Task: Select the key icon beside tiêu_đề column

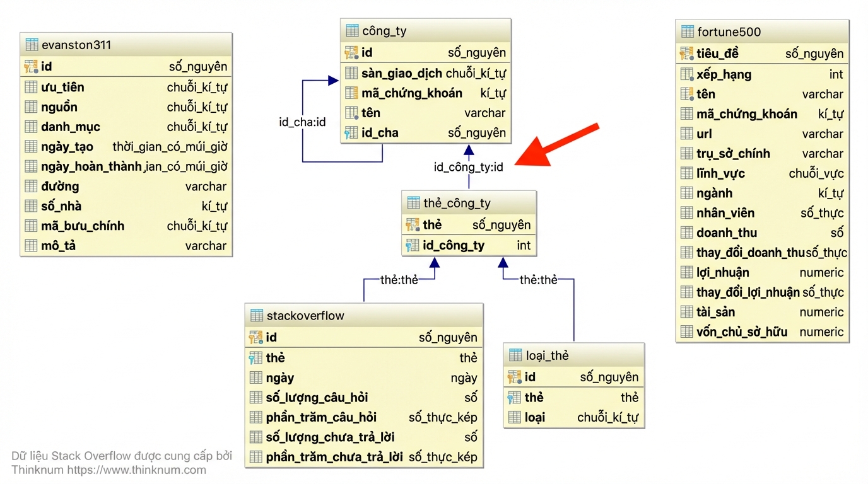Action: click(x=687, y=54)
